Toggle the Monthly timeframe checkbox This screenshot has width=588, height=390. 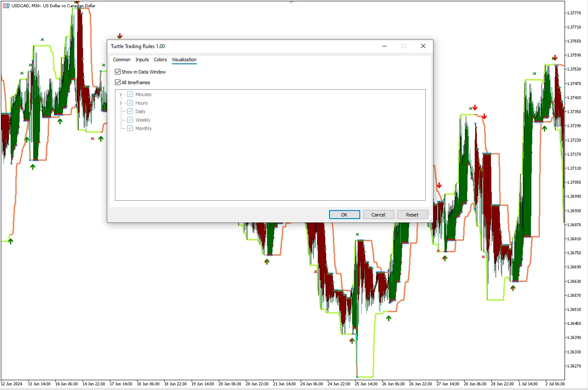(130, 128)
